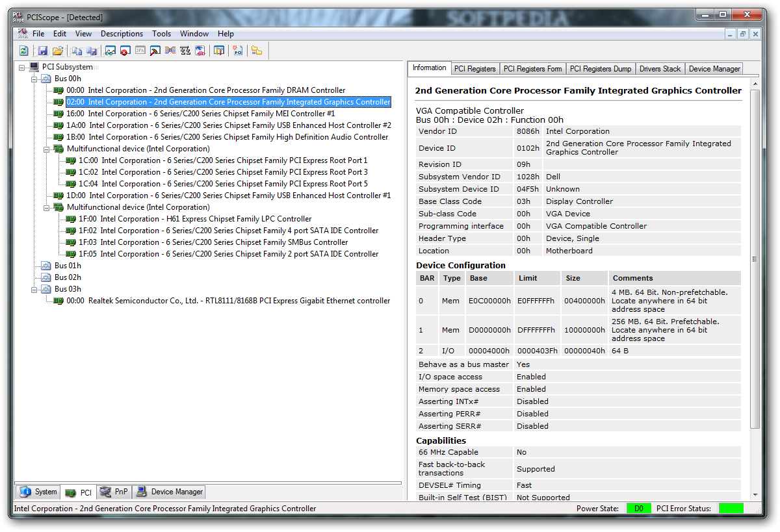Click the card icon of 00:00 DRAM Controller
Image resolution: width=780 pixels, height=532 pixels.
58,90
